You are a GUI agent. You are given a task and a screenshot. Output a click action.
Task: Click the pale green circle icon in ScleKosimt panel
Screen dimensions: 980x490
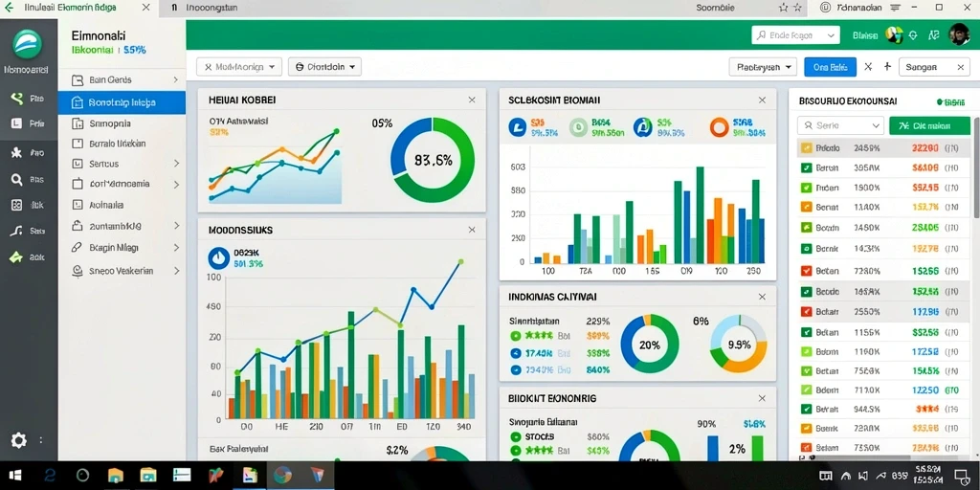[578, 127]
